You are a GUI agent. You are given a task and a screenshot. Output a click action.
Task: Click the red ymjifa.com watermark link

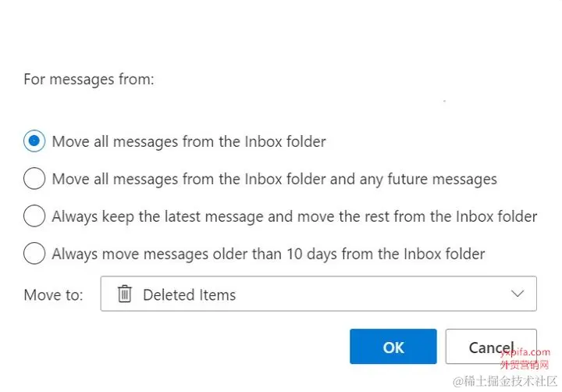coord(525,352)
